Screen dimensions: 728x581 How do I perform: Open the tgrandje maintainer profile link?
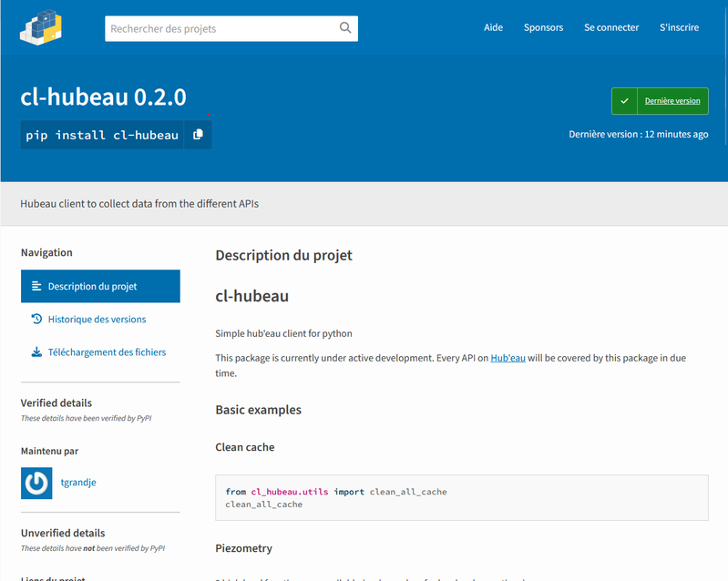pyautogui.click(x=78, y=483)
